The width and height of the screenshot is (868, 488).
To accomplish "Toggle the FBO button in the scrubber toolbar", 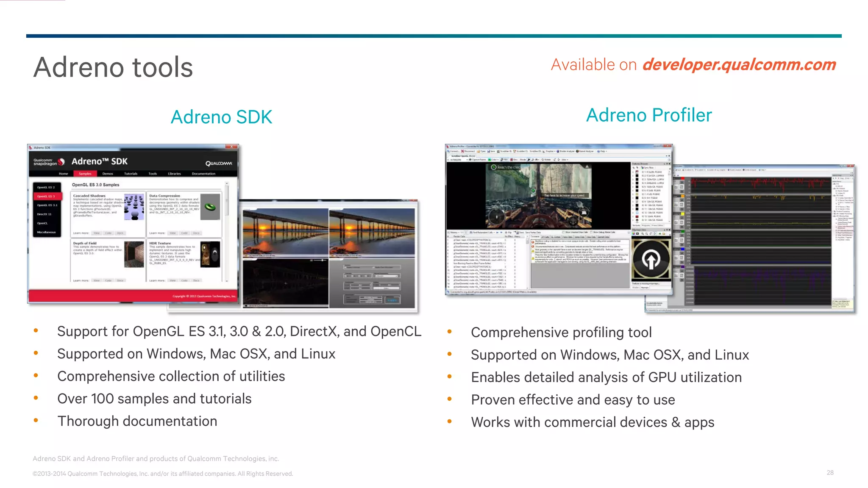I will pos(504,160).
